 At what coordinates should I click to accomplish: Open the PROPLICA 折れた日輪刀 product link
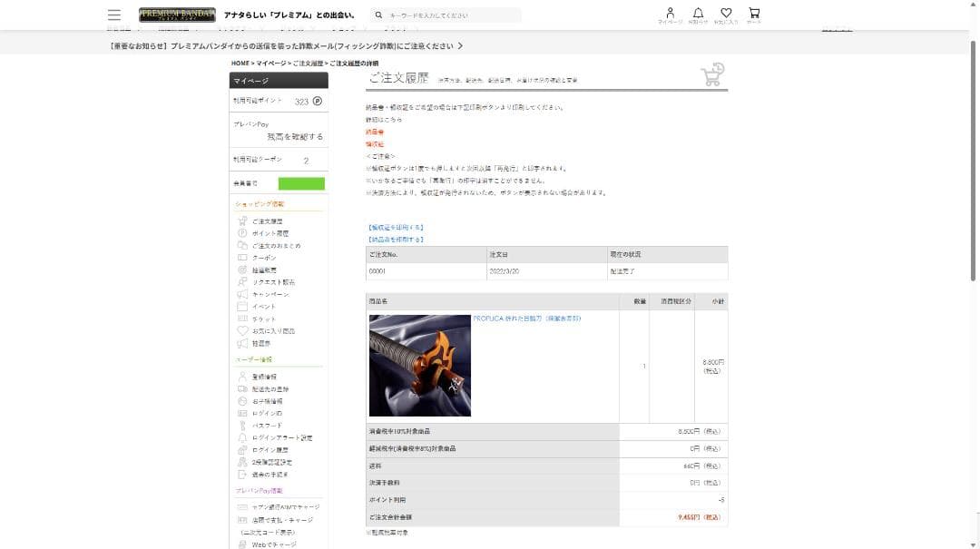click(526, 319)
